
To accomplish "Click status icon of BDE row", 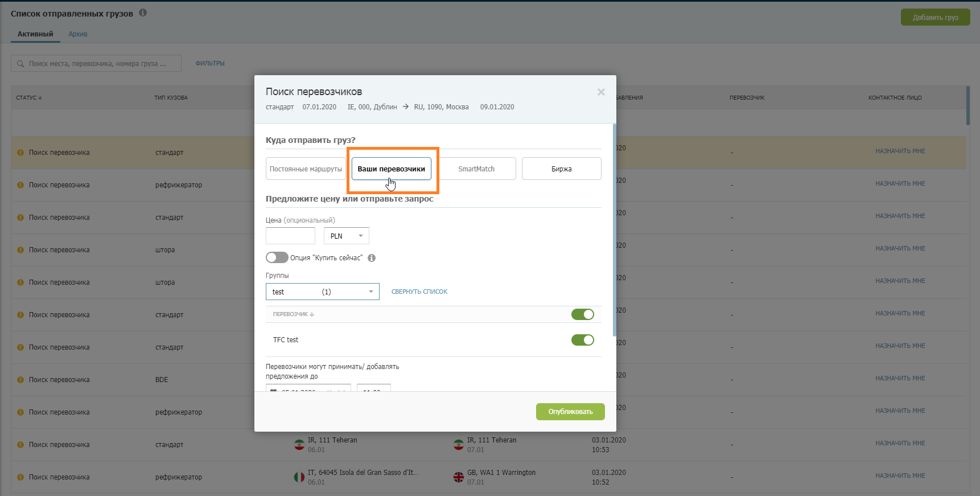I will [x=20, y=380].
